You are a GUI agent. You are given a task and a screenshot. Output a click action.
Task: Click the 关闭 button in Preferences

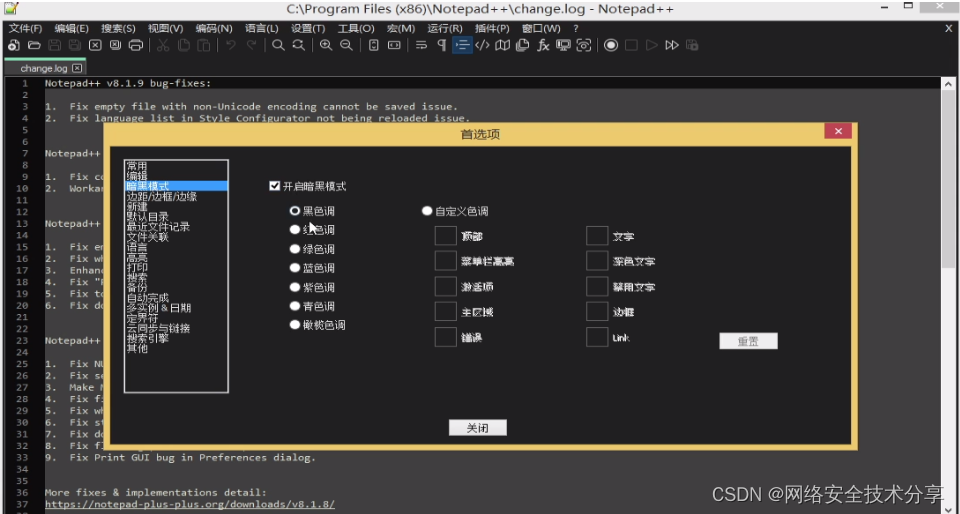click(478, 428)
